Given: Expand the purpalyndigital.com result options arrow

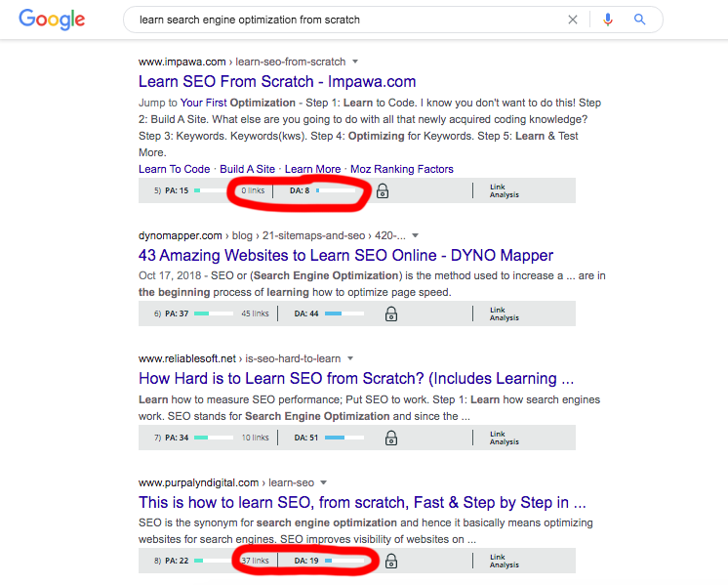Looking at the screenshot, I should pos(324,482).
